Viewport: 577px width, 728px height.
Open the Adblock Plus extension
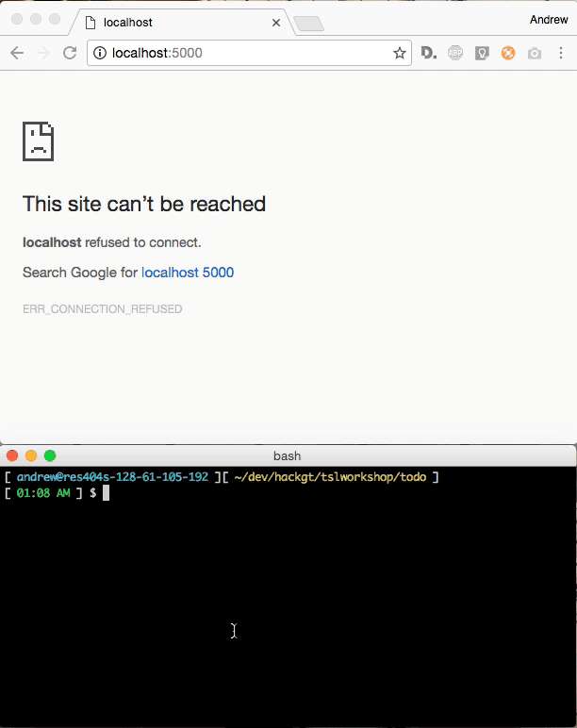pyautogui.click(x=455, y=53)
